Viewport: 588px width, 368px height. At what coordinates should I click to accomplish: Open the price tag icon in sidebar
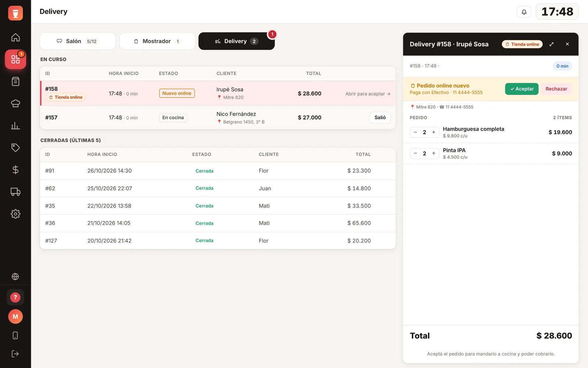click(15, 148)
